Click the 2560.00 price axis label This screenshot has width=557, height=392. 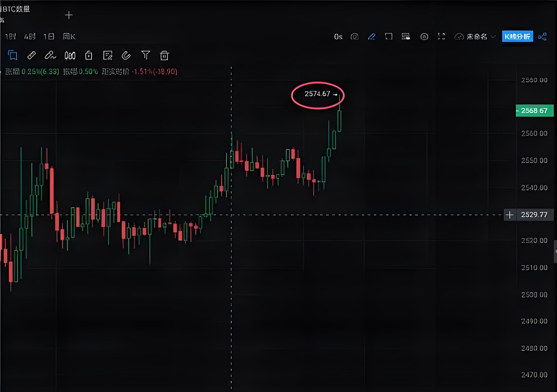534,134
